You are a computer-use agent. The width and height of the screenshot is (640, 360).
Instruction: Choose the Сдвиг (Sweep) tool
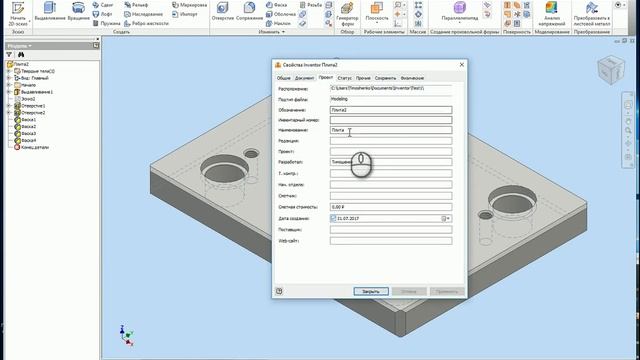click(x=103, y=5)
